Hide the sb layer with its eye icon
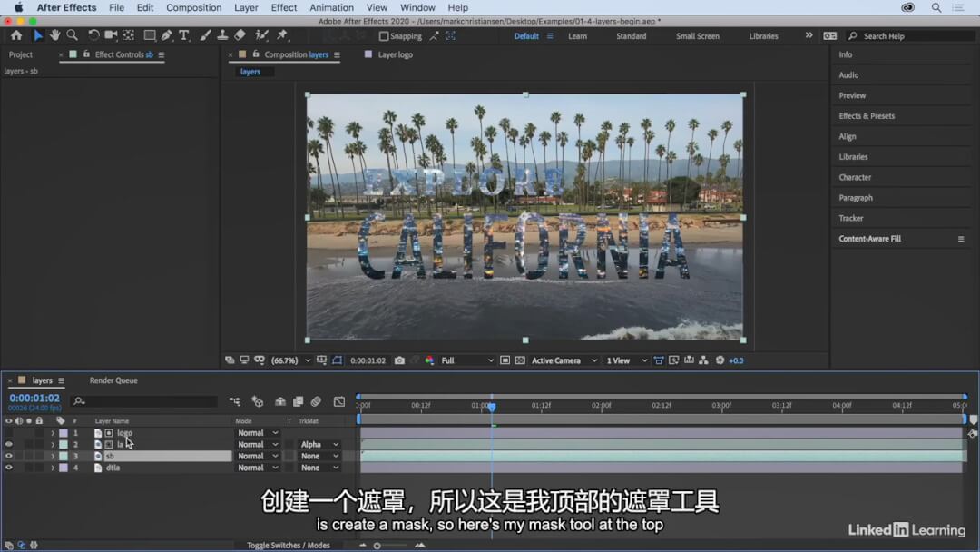This screenshot has height=552, width=980. point(9,457)
